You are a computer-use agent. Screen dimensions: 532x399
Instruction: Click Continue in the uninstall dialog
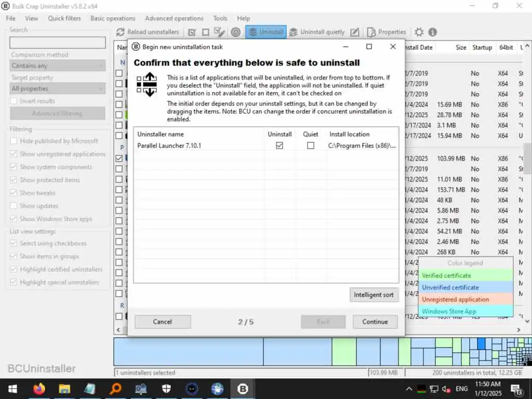click(375, 322)
